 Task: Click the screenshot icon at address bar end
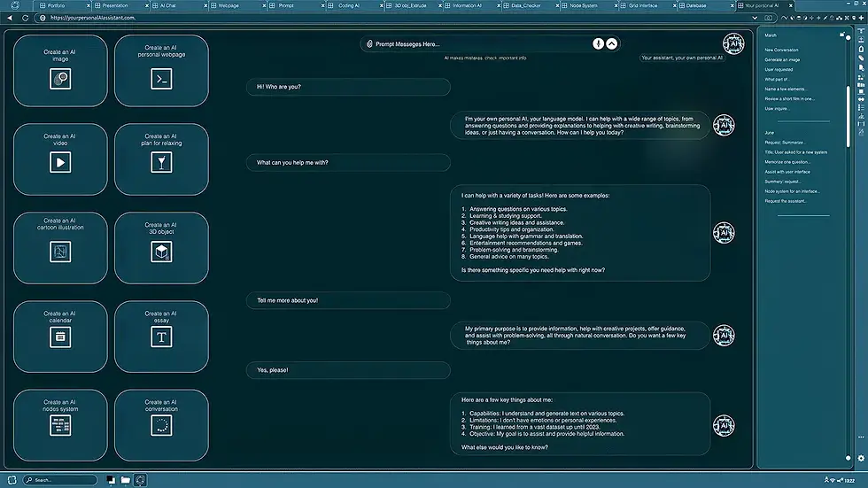pyautogui.click(x=769, y=18)
